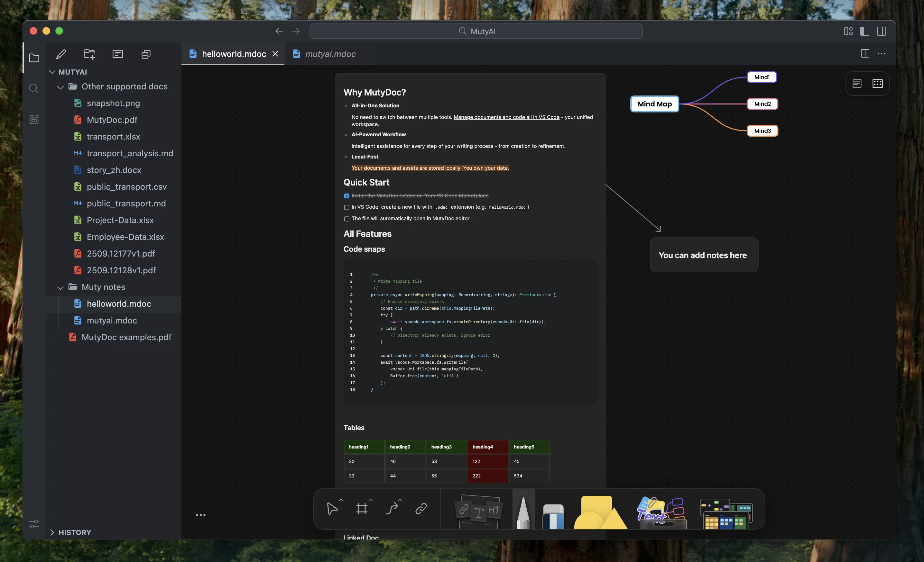Open the templates board tool
Viewport: 924px width, 562px height.
(x=726, y=513)
